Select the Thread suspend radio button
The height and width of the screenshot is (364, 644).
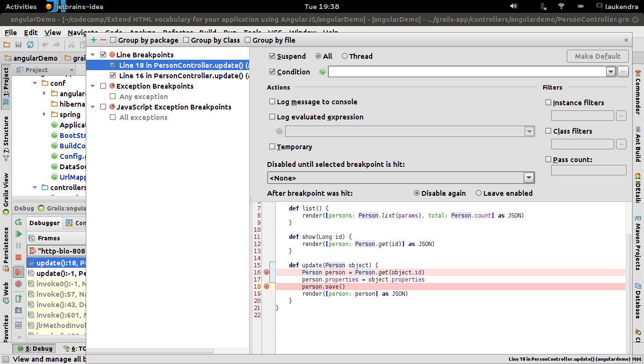[x=345, y=56]
